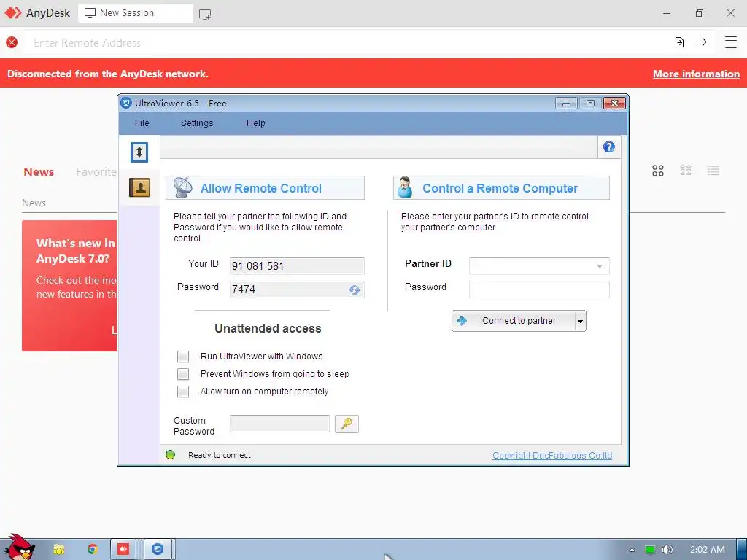Open the Connect to partner dropdown arrow
Screen dimensions: 747x560
tap(580, 321)
